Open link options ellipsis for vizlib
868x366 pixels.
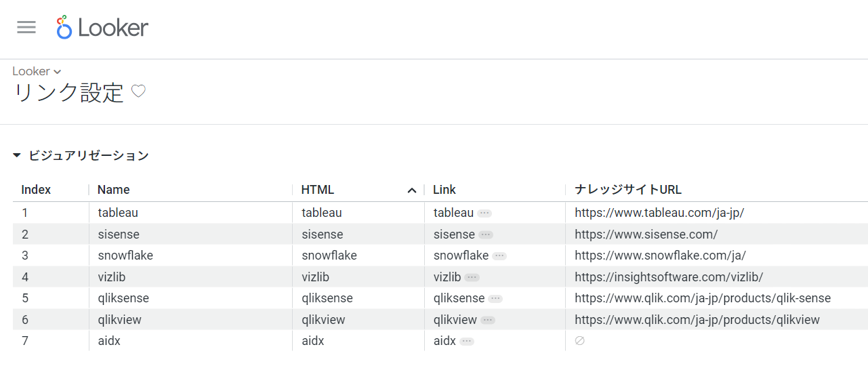click(x=472, y=277)
